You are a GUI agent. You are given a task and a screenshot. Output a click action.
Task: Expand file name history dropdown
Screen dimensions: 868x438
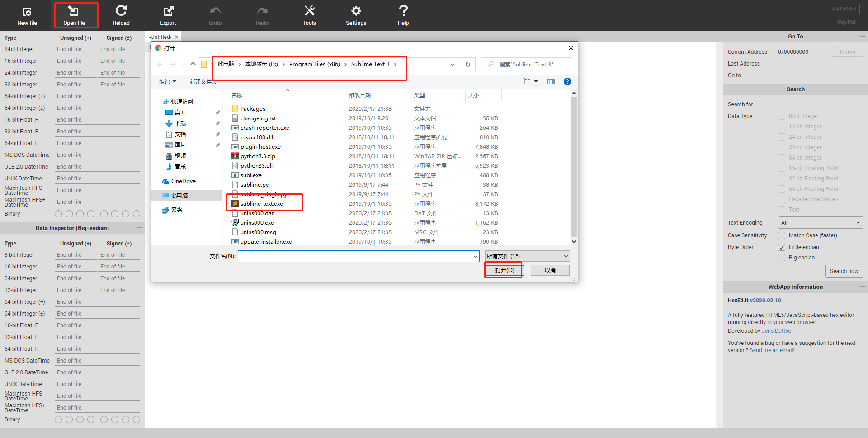(x=475, y=256)
